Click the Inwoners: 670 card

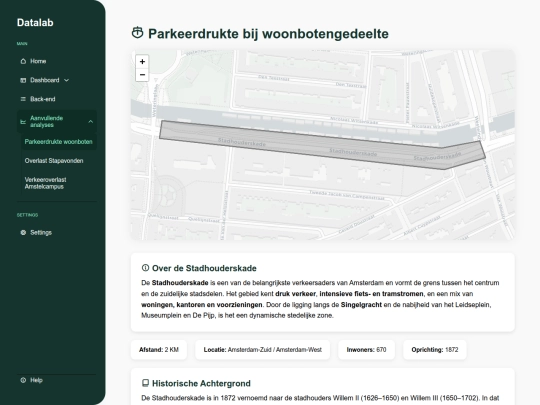[366, 350]
